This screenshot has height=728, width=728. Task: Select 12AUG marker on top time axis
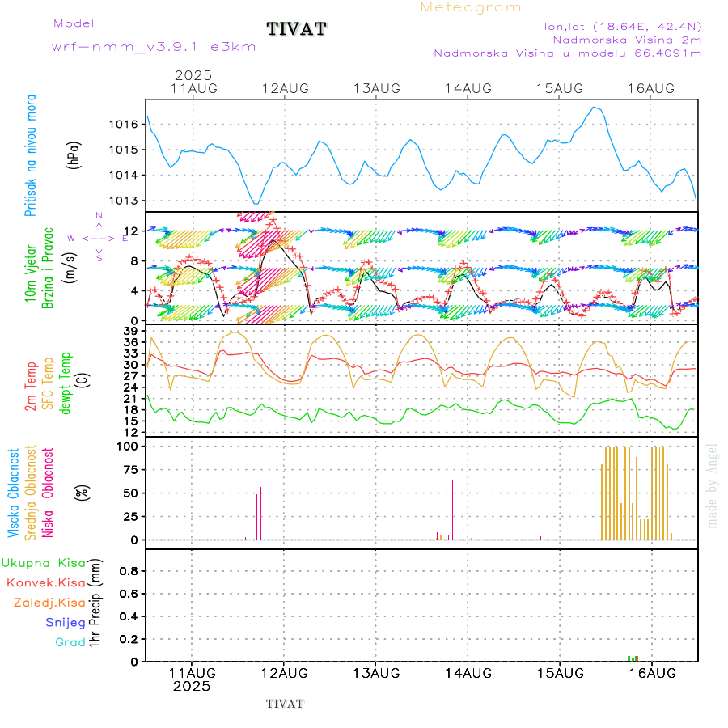click(285, 88)
